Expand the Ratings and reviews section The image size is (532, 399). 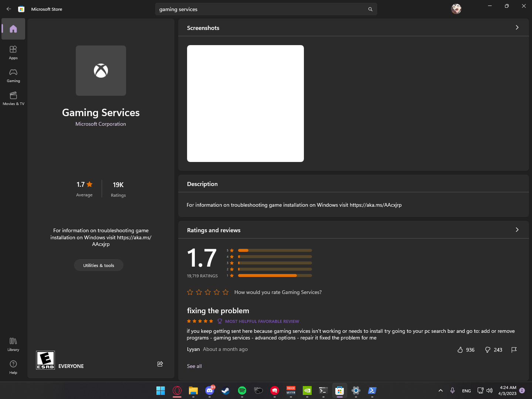(x=517, y=230)
